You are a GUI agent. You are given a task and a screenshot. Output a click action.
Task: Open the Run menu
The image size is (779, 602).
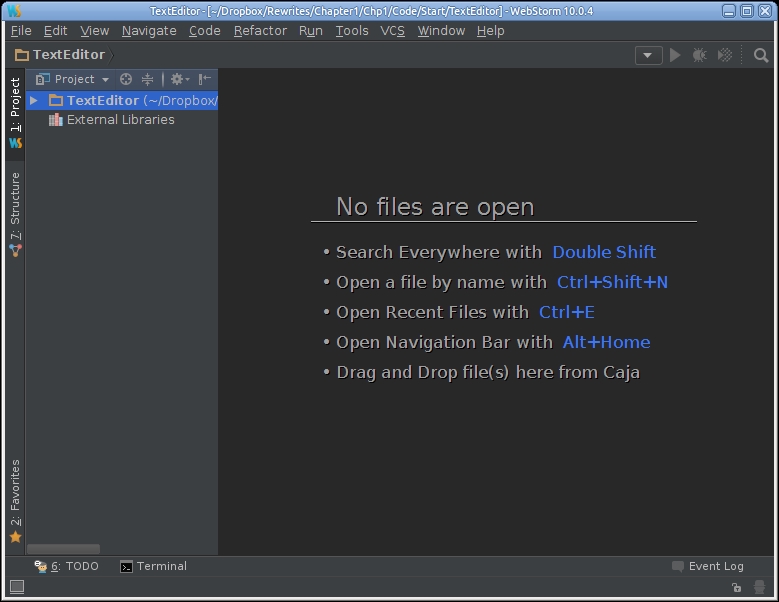click(x=311, y=31)
